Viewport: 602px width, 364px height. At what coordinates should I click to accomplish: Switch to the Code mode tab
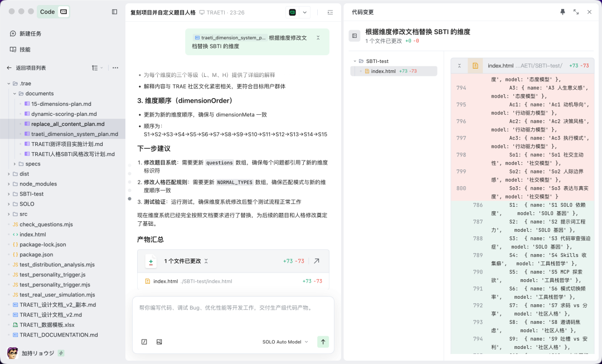click(47, 11)
